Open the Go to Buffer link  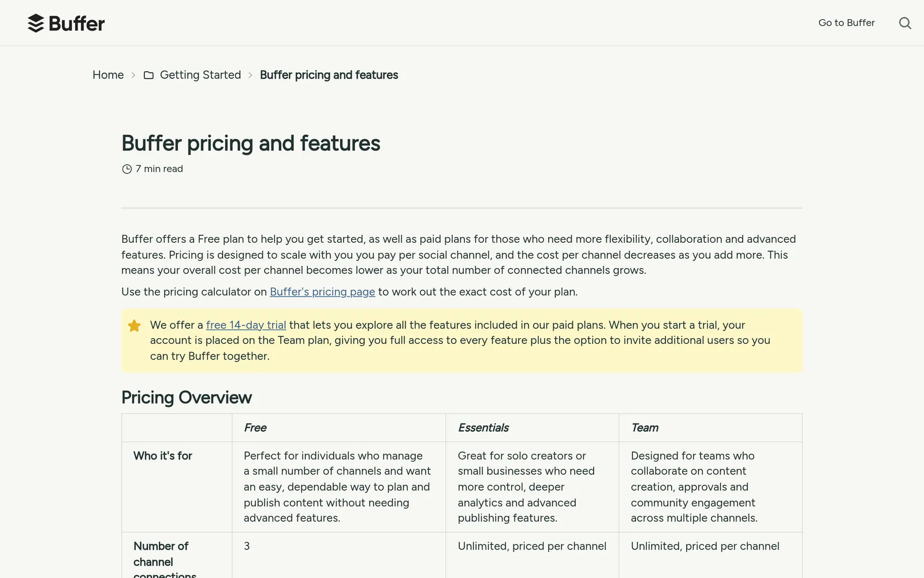[x=846, y=23]
